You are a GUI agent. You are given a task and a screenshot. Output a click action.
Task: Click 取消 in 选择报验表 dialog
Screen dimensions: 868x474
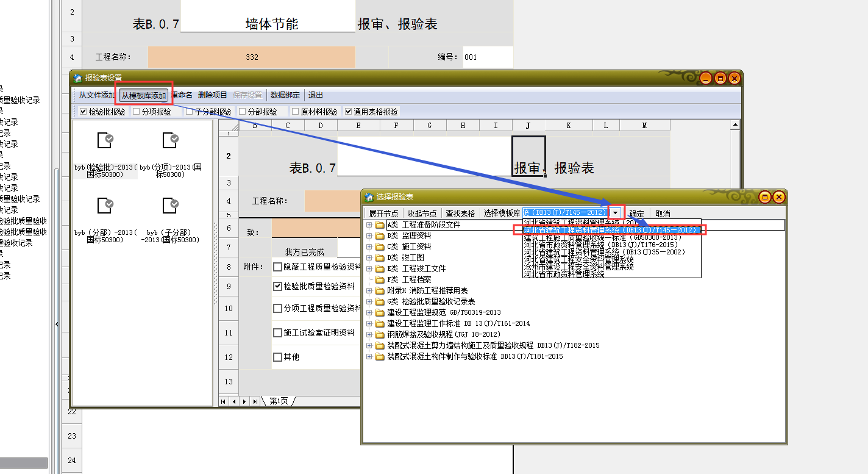coord(663,214)
